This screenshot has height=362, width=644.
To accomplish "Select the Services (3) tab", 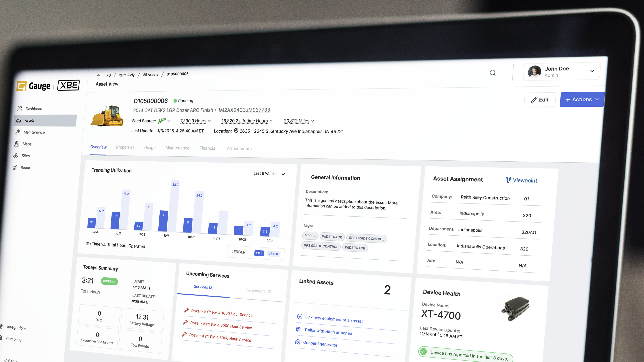I will (203, 287).
